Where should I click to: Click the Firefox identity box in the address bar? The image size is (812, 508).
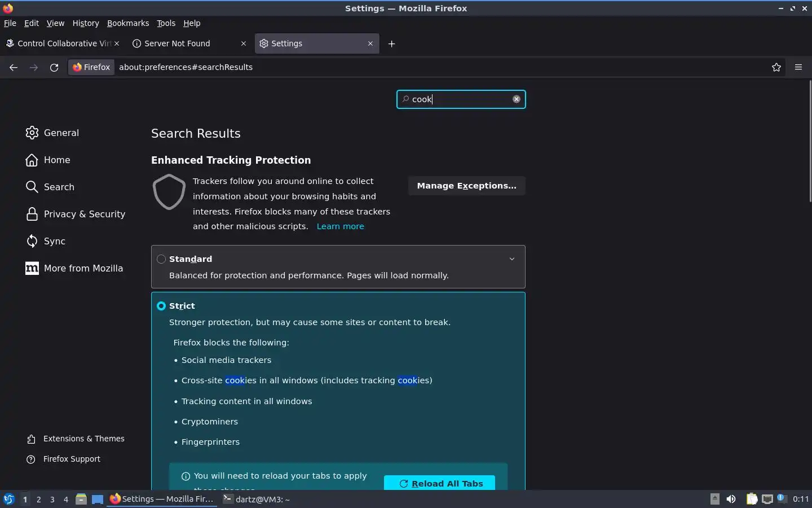[91, 67]
